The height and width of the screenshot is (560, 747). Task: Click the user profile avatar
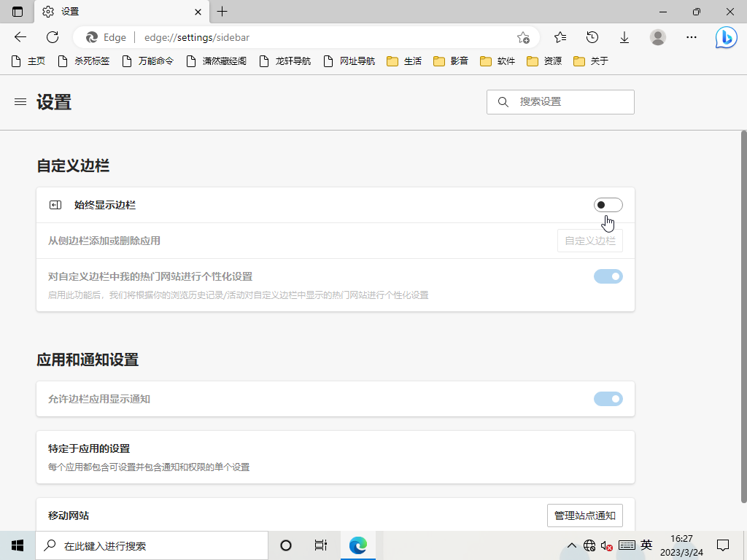coord(658,37)
